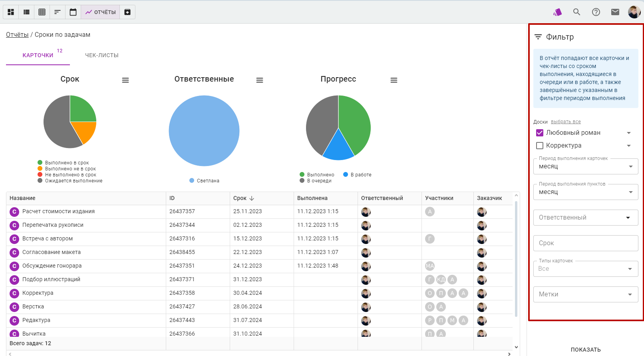Click table vertical scrollbar down arrow
This screenshot has width=644, height=356.
tap(516, 347)
